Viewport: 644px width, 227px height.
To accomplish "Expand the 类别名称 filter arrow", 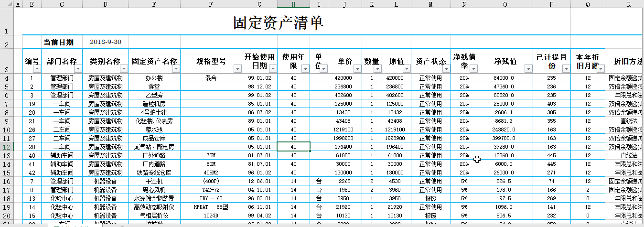I will pos(124,69).
